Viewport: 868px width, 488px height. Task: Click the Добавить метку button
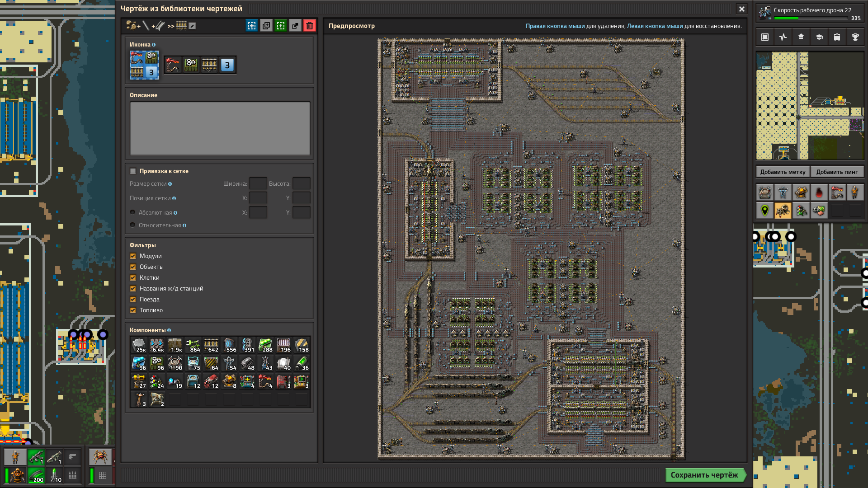783,172
